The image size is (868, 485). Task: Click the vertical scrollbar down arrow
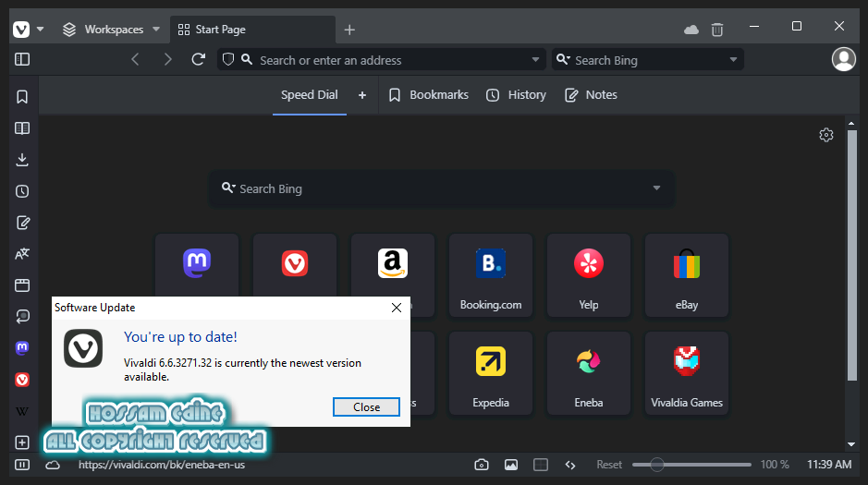(851, 444)
